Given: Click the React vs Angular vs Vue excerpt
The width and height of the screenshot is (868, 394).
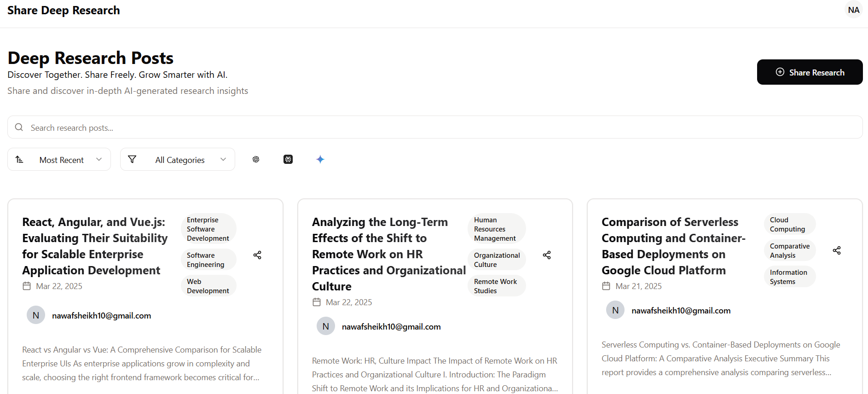Looking at the screenshot, I should [142, 363].
